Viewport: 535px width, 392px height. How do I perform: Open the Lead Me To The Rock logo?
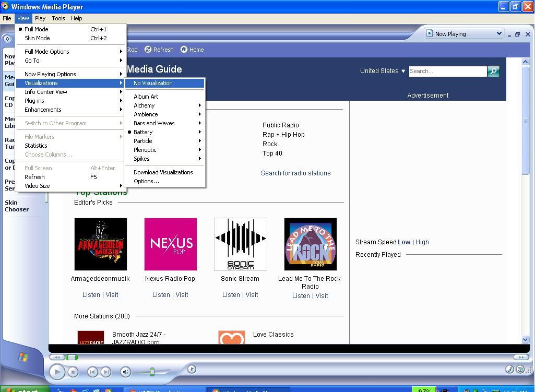coord(311,244)
